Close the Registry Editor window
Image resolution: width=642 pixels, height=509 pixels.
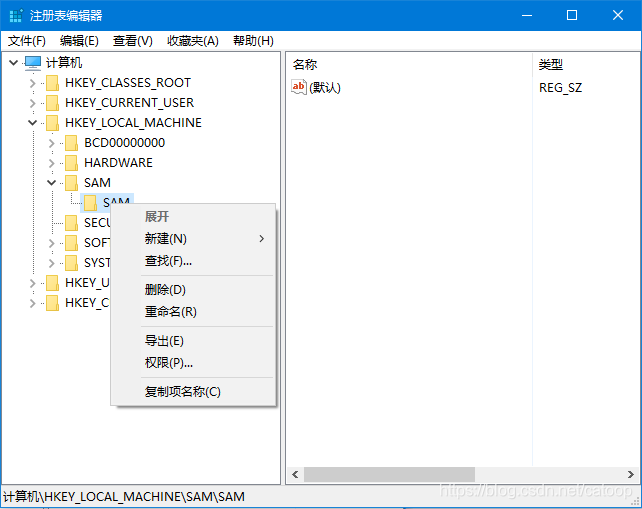pos(618,16)
